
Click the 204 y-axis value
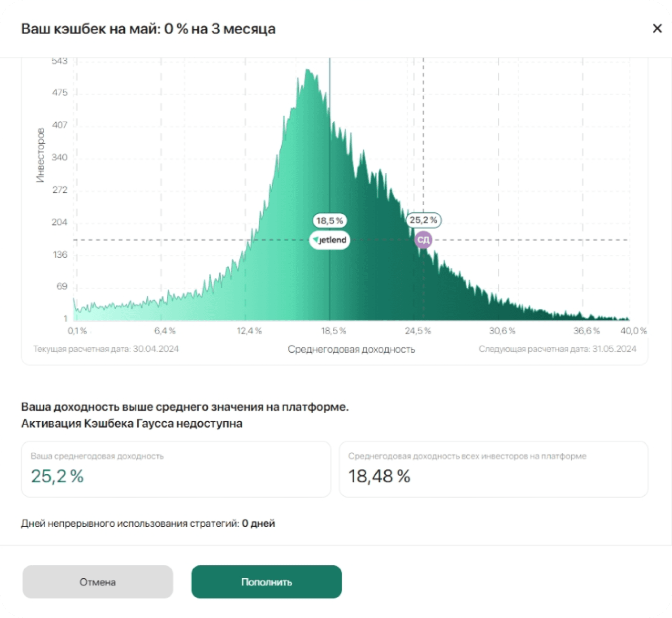(x=59, y=222)
